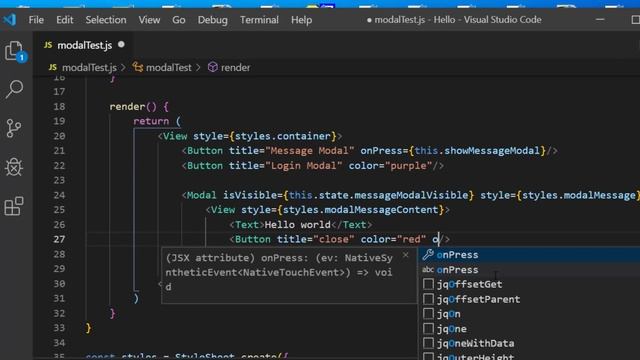Click line number 24

click(59, 195)
